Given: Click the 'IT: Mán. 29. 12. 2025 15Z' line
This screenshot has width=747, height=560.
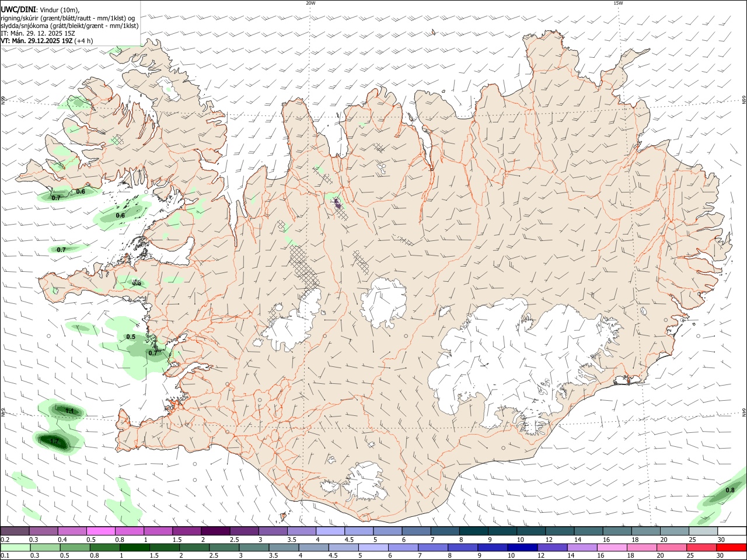Looking at the screenshot, I should pyautogui.click(x=37, y=33).
